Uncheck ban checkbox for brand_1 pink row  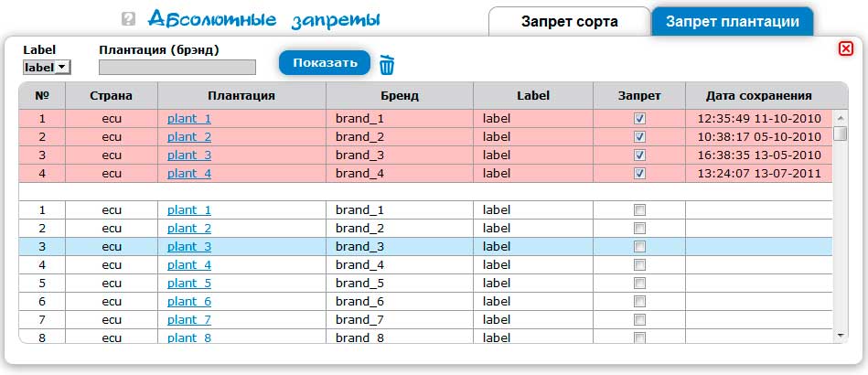point(640,118)
